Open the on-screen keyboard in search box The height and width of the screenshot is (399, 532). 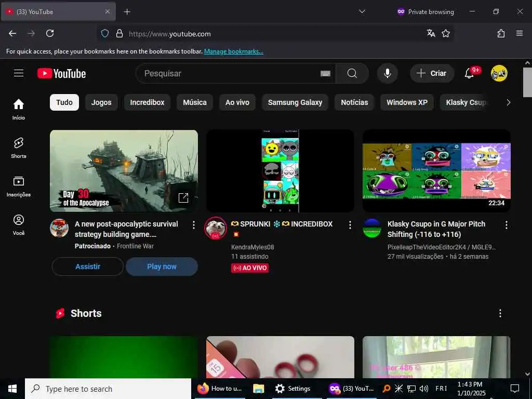click(x=325, y=73)
